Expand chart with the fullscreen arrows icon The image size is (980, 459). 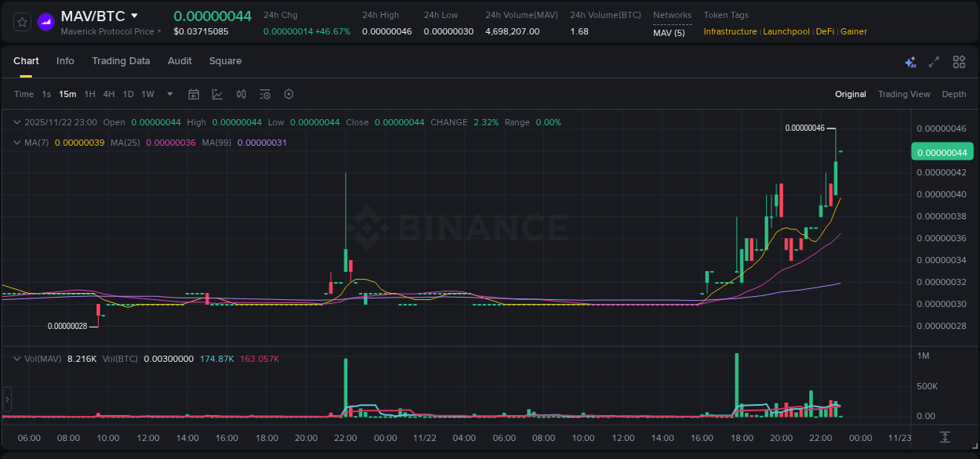[935, 61]
